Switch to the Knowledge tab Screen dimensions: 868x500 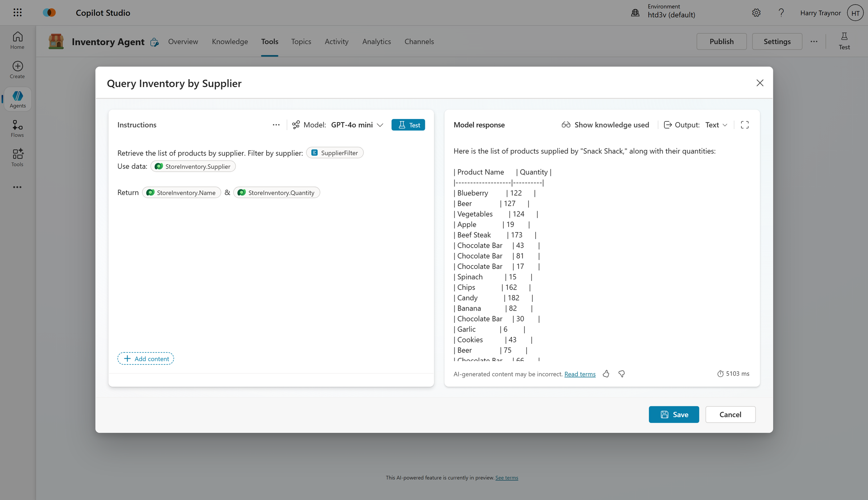(x=230, y=41)
